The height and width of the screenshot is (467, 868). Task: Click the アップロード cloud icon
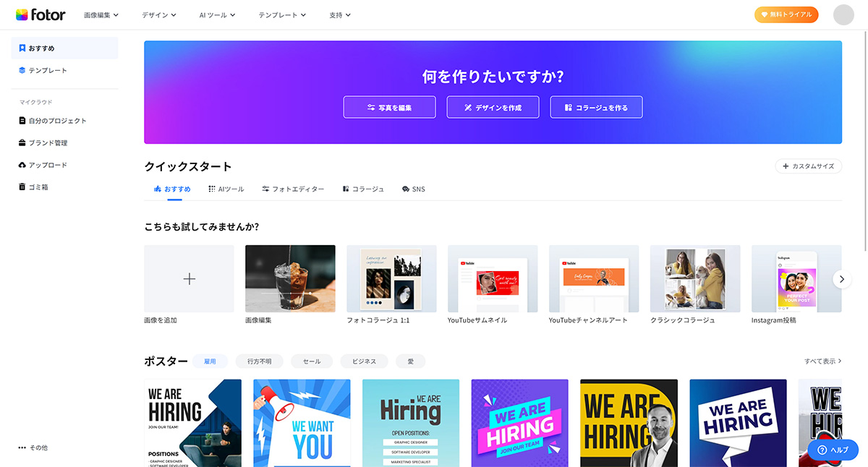click(22, 166)
